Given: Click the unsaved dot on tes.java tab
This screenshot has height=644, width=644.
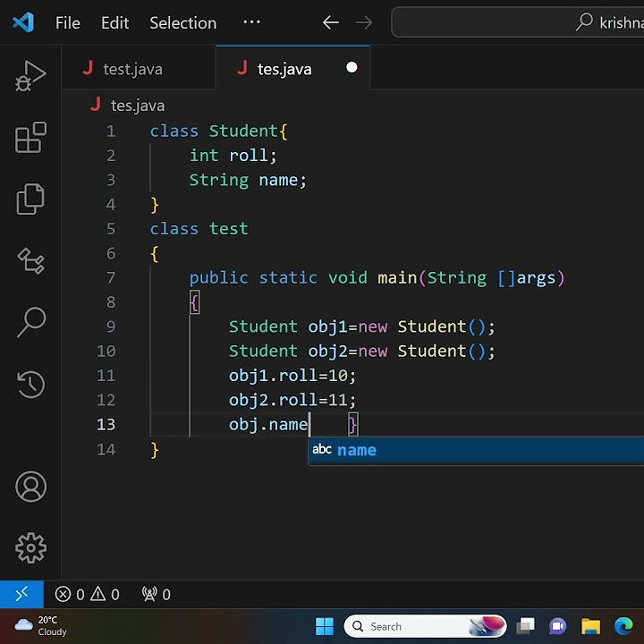Looking at the screenshot, I should pyautogui.click(x=352, y=67).
